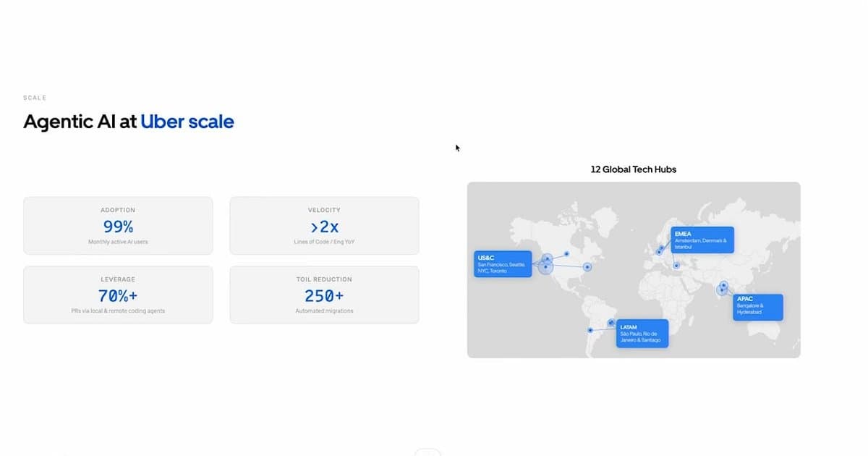Open the Leverage 70%+ stat card
Screen dimensions: 868x456
click(x=118, y=295)
